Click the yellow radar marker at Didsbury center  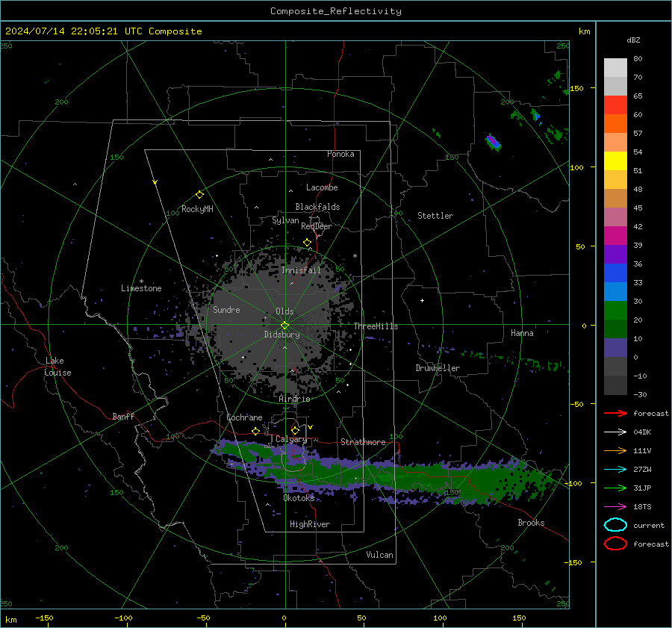(x=284, y=326)
